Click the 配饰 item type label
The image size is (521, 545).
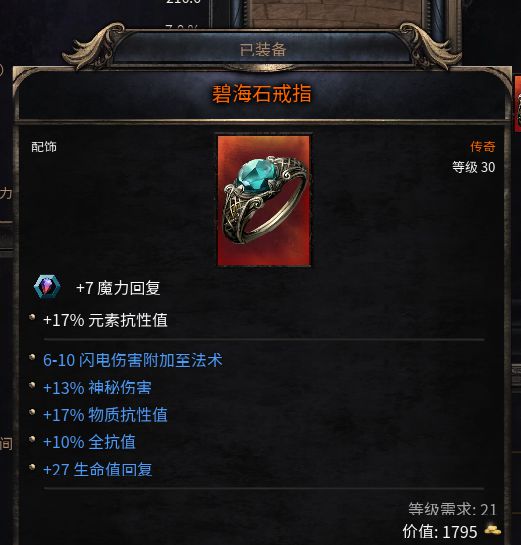(44, 147)
